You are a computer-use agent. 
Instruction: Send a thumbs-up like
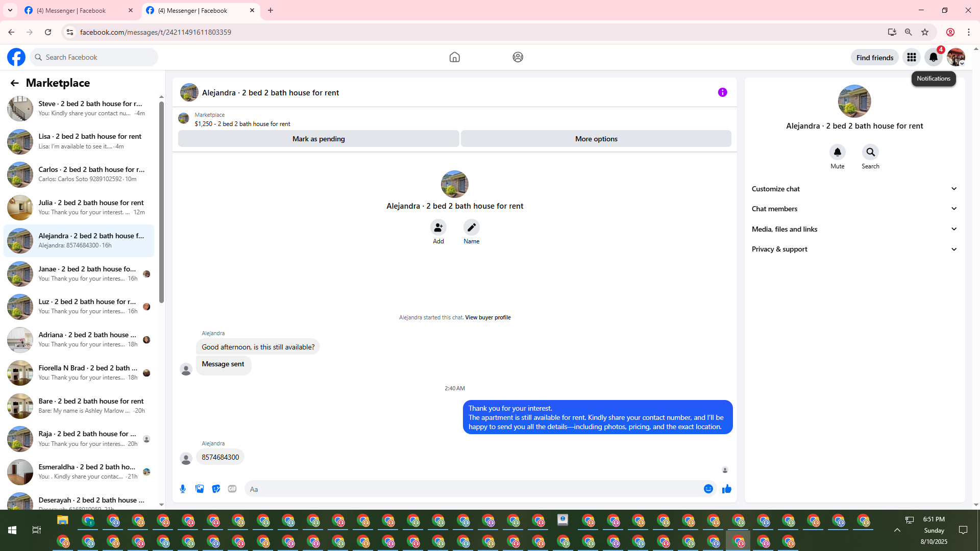(726, 489)
